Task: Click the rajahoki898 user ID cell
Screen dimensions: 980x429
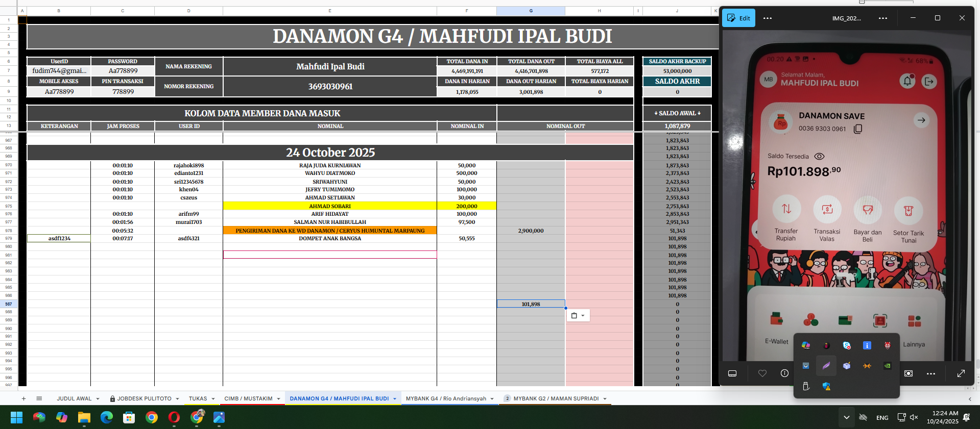Action: click(189, 165)
